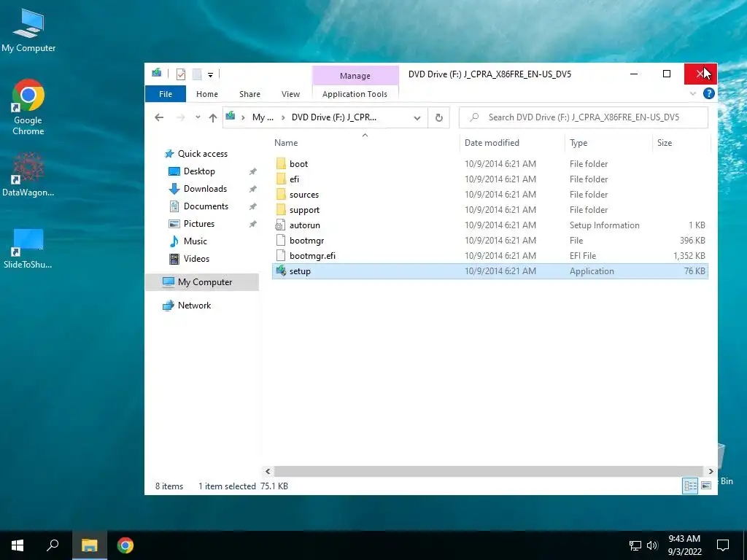Go up one level with Up arrow

tap(213, 117)
